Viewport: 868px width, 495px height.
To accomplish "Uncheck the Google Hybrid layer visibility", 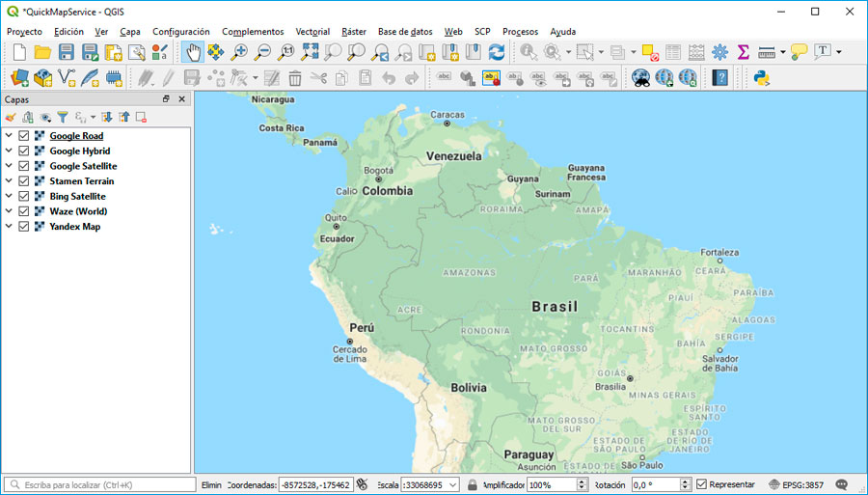I will [24, 151].
